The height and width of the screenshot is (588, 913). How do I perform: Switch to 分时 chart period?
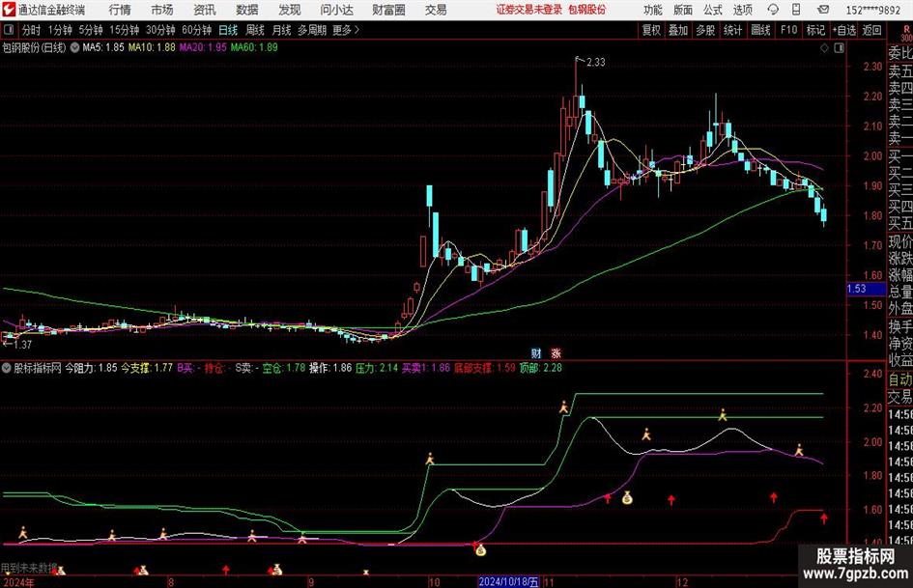(x=32, y=30)
